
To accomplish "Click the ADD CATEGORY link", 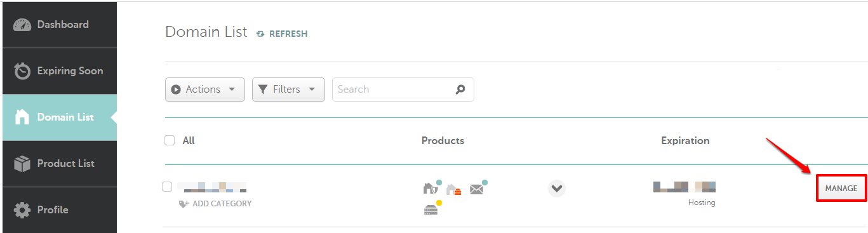I will pos(215,204).
